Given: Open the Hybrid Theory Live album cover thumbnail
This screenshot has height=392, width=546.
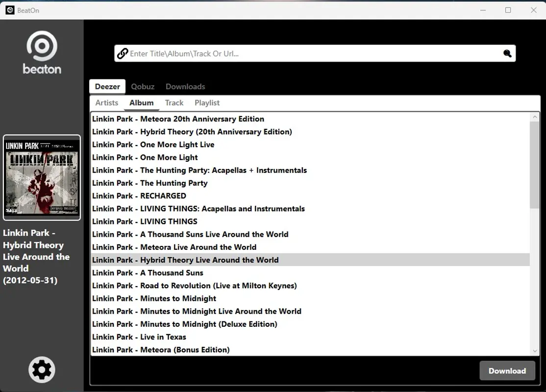Looking at the screenshot, I should [x=42, y=177].
